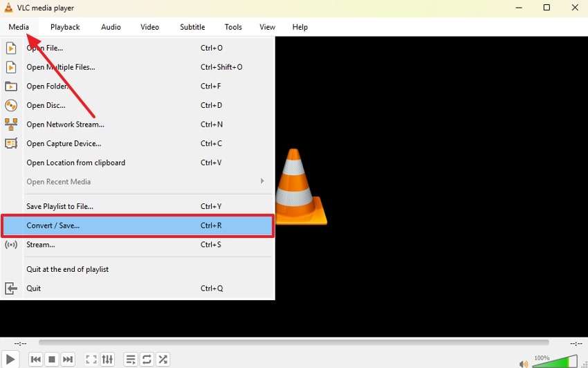Choose Quit menu entry
Viewport: 588px width, 368px height.
pos(138,288)
